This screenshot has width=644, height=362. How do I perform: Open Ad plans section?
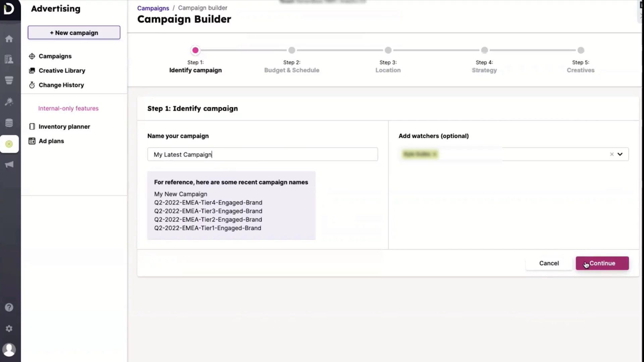tap(51, 141)
